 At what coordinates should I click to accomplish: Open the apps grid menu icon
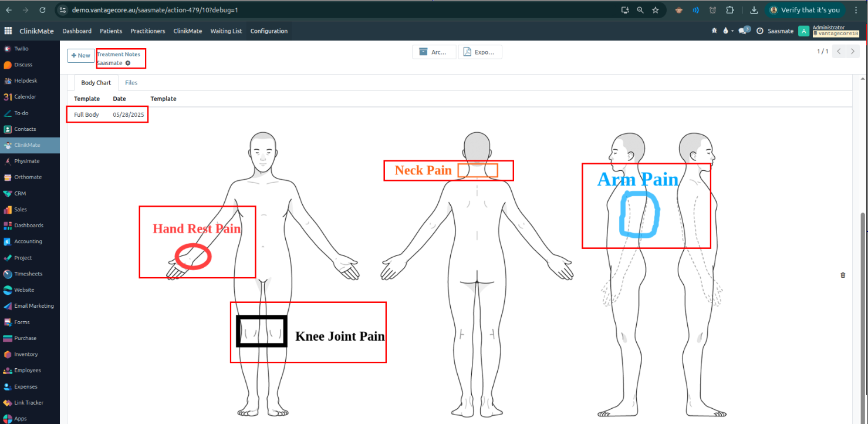pyautogui.click(x=8, y=31)
